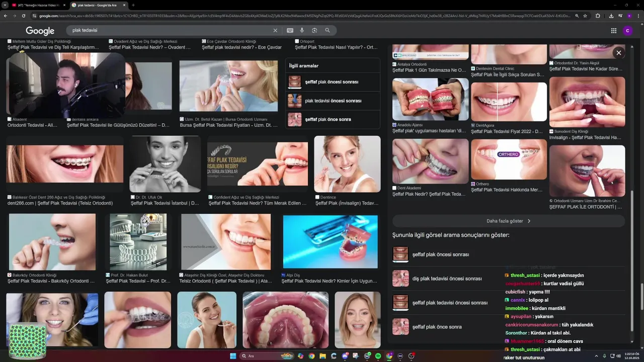
Task: Open the Anadolu Ajansı pink dentures image
Action: point(431,99)
